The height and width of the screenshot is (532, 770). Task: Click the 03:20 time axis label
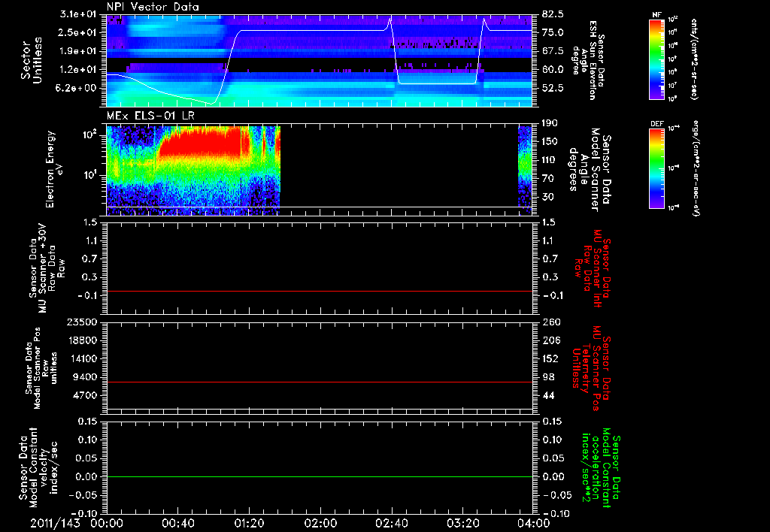pos(462,523)
